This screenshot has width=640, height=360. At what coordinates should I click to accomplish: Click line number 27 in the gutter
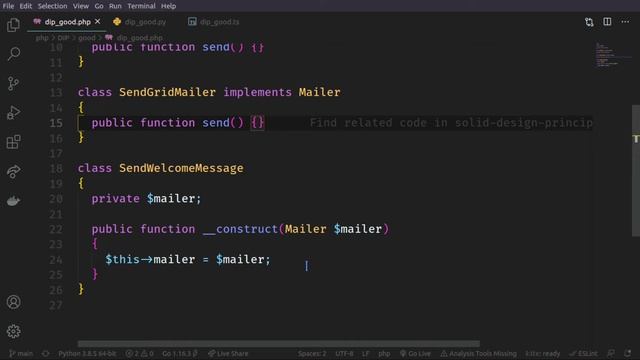point(56,305)
